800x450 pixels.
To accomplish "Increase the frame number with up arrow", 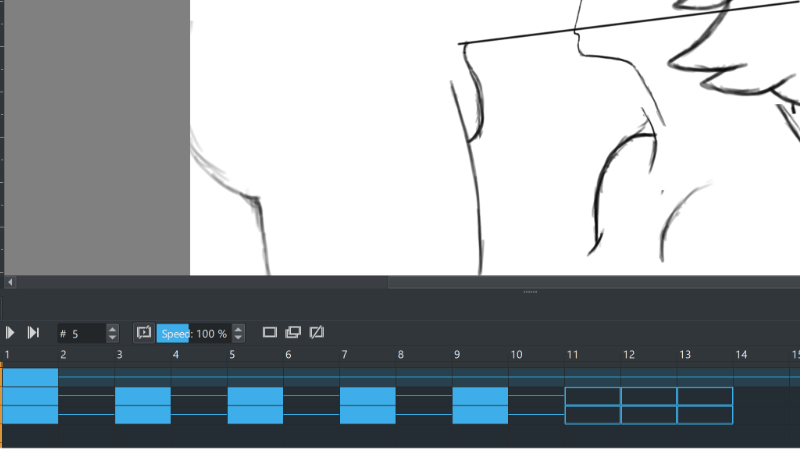I will (113, 328).
